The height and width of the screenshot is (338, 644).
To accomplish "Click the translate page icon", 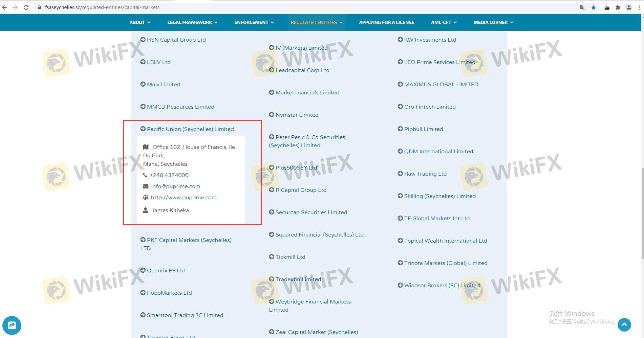I will coord(582,7).
